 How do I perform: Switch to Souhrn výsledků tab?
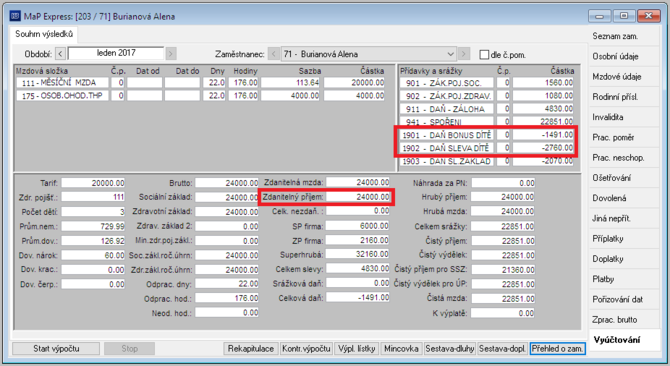point(44,34)
